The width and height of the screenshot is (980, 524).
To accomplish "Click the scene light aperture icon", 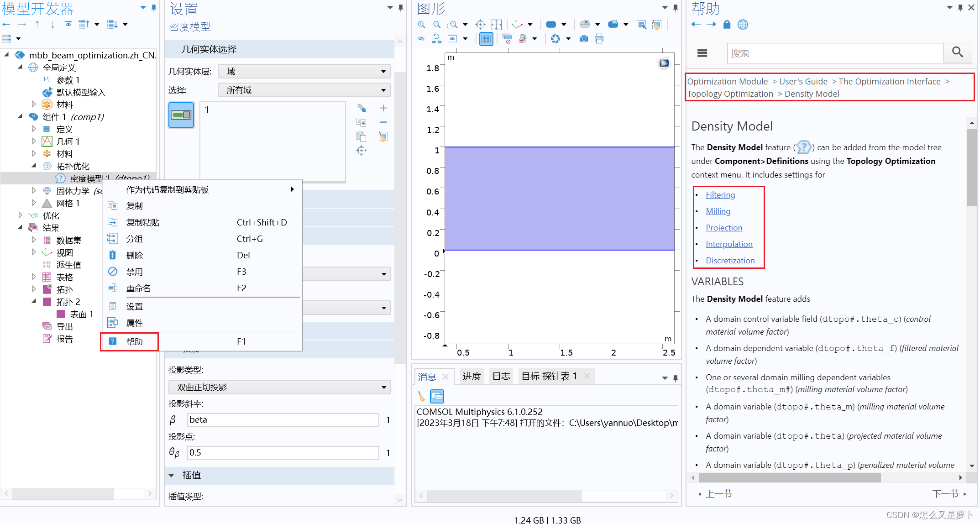I will tap(556, 39).
